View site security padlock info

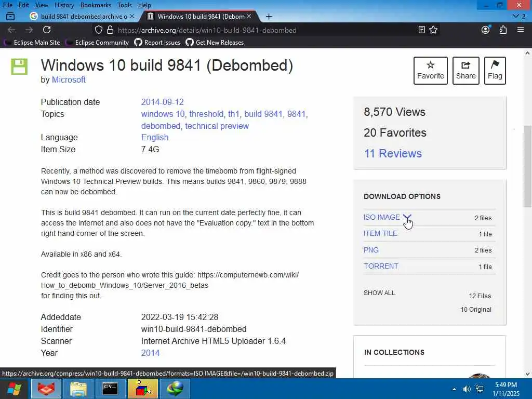click(110, 30)
